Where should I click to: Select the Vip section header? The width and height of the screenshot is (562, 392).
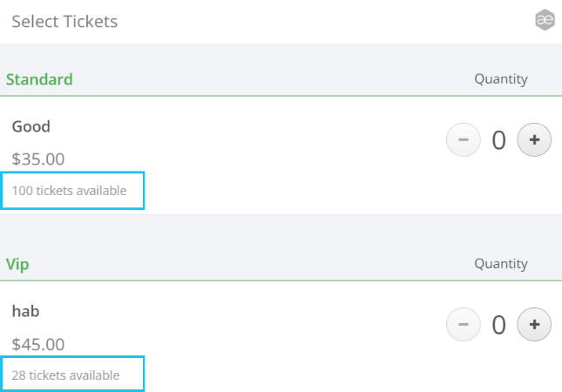tap(18, 263)
